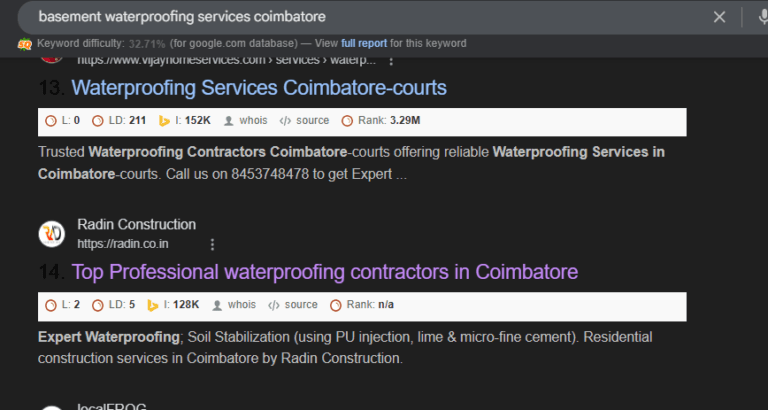Open the LD: 211 link domain parameter
The height and width of the screenshot is (410, 768).
(119, 121)
